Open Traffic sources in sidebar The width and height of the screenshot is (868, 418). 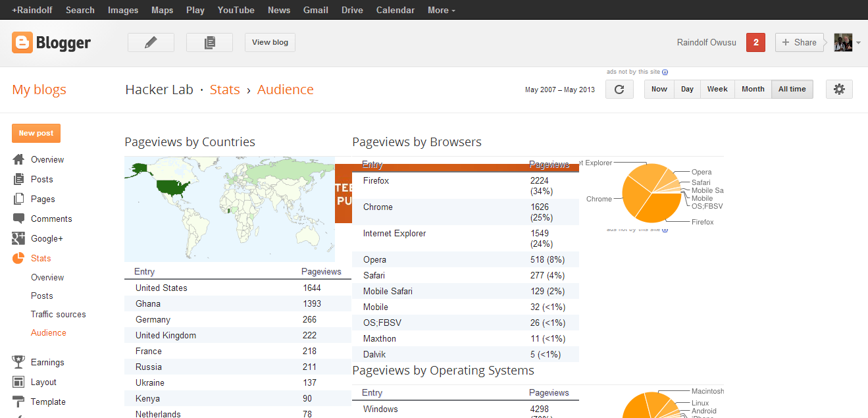pyautogui.click(x=59, y=314)
